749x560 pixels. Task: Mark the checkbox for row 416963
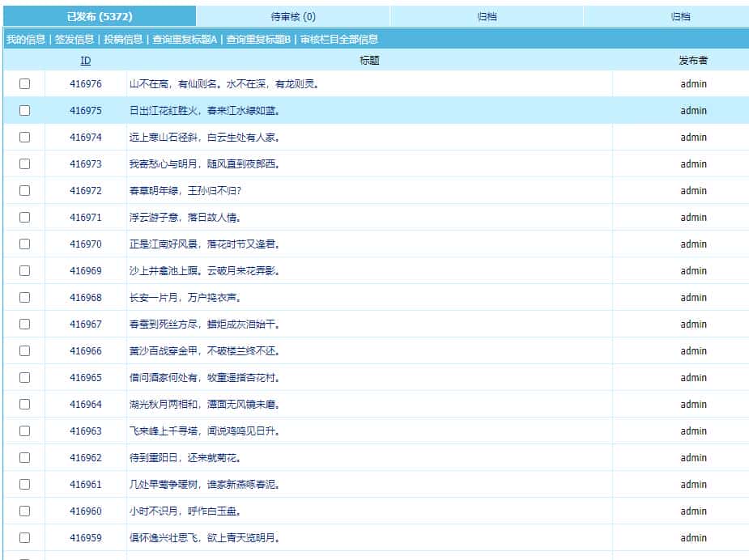[25, 431]
